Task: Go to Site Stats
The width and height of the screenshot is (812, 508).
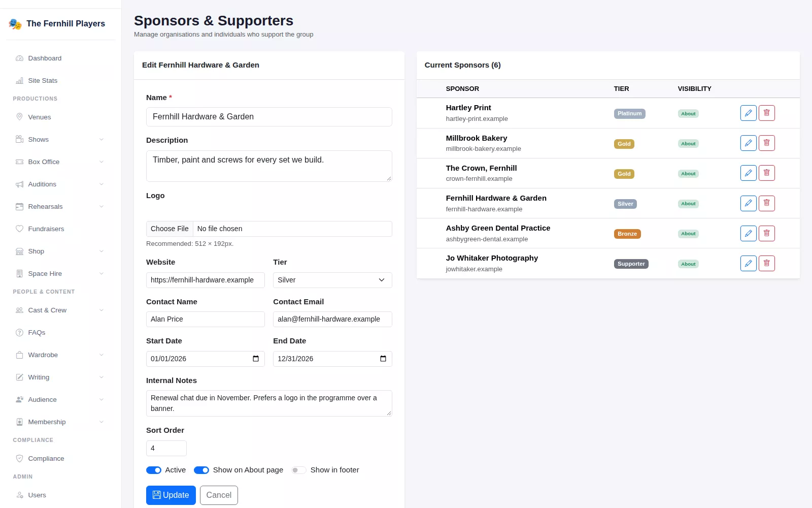Action: click(61, 80)
